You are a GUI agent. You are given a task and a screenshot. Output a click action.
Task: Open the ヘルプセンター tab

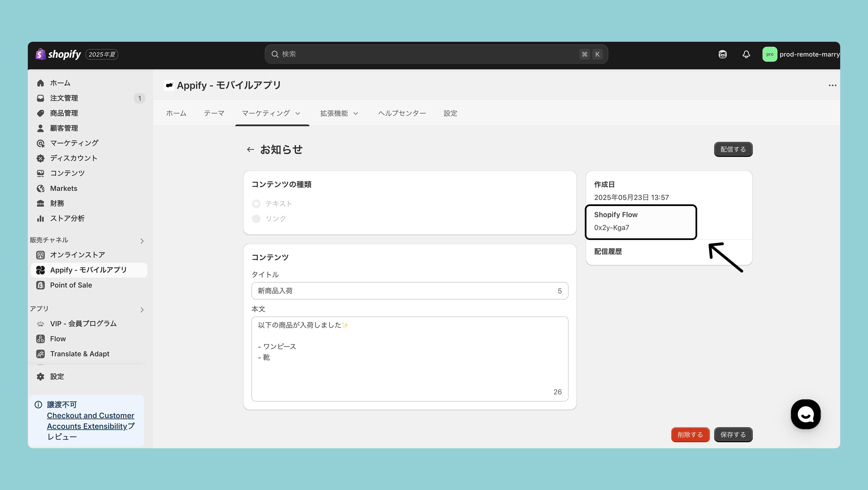click(402, 113)
